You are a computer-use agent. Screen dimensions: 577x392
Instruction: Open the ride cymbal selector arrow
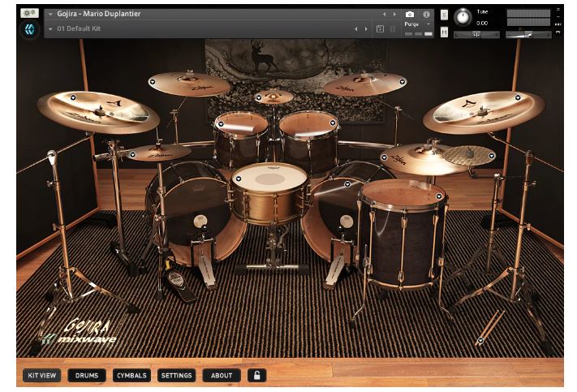coord(384,157)
